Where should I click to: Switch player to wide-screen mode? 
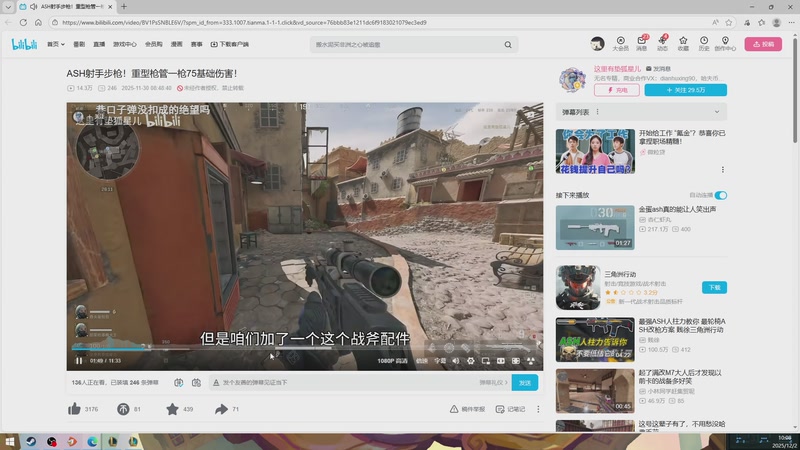(x=501, y=361)
